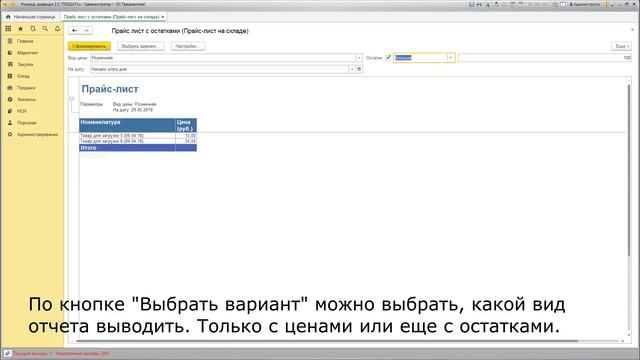Open the Еще dropdown menu
Screen dimensions: 640x360
621,46
